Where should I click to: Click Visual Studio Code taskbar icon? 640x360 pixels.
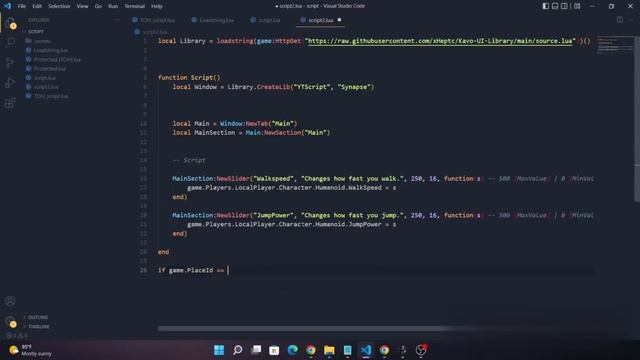tap(366, 350)
